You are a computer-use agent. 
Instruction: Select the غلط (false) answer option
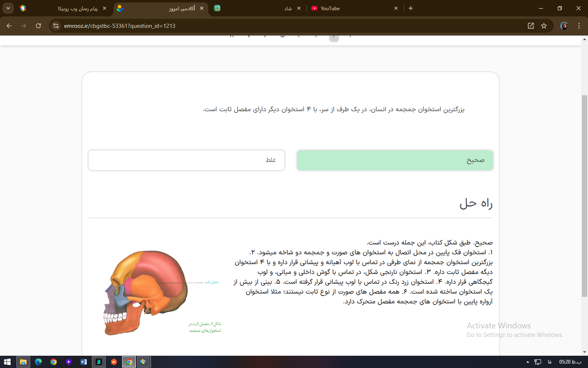coord(186,160)
